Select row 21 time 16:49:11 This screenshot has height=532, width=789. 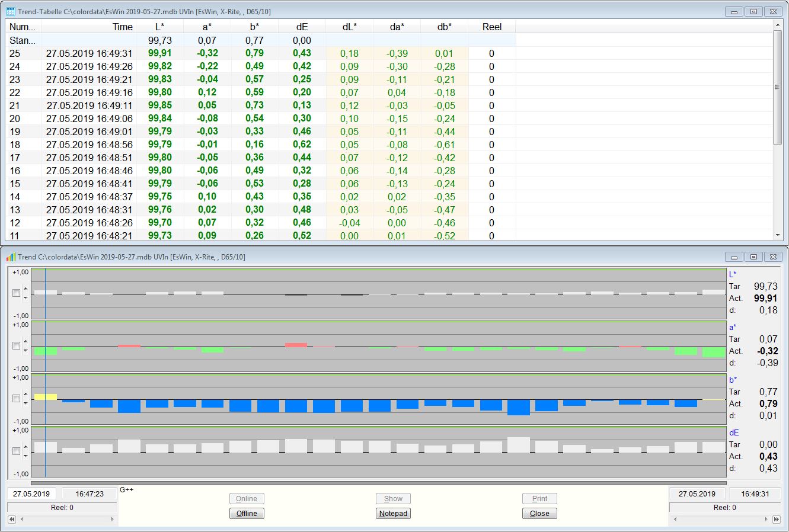90,105
